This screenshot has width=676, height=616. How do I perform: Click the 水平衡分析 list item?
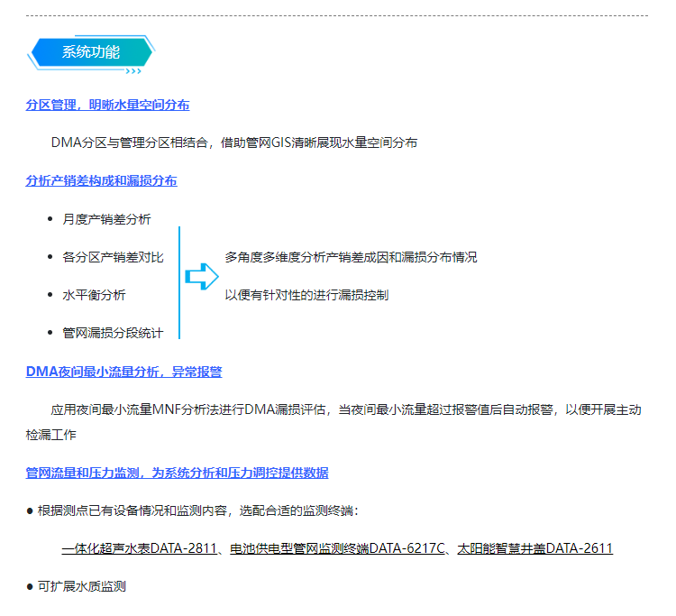click(x=94, y=295)
